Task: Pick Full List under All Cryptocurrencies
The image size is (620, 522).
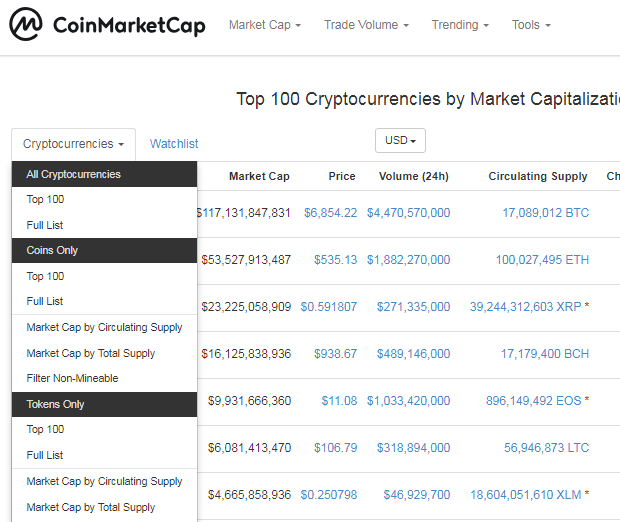Action: point(45,225)
